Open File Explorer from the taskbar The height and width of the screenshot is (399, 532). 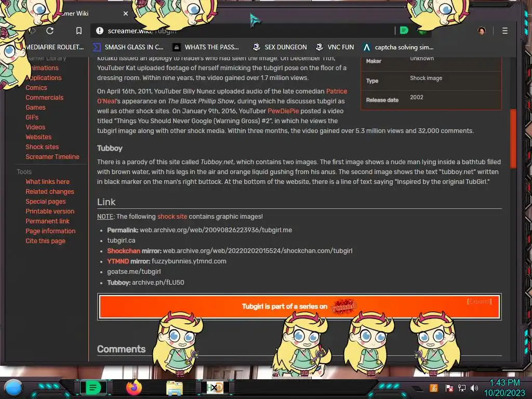175,388
